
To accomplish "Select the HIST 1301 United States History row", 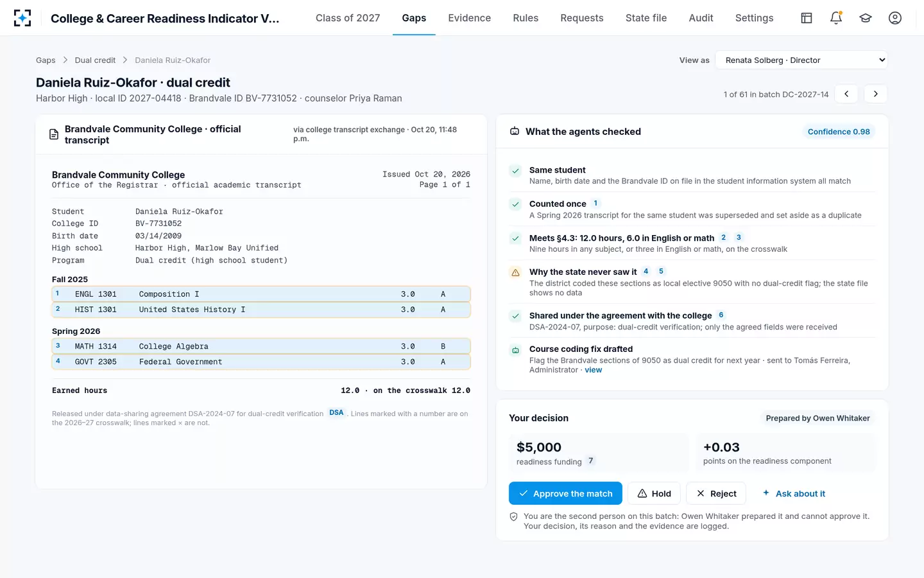I will tap(261, 310).
